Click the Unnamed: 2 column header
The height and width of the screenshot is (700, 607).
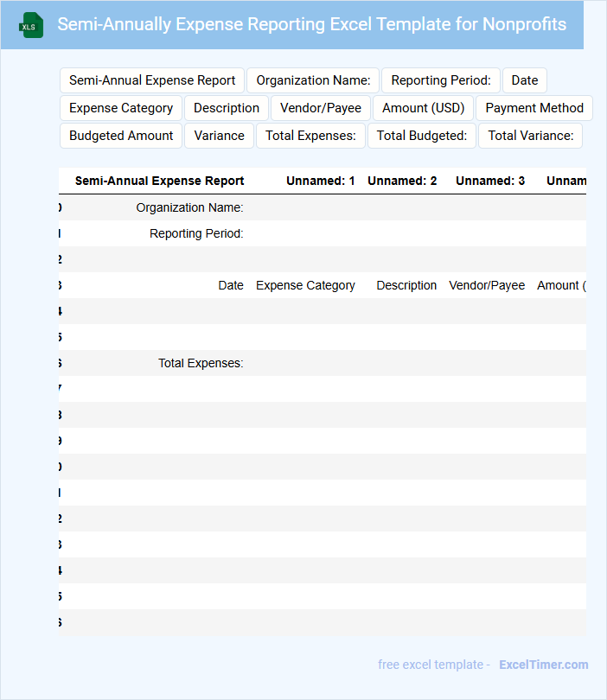(402, 181)
